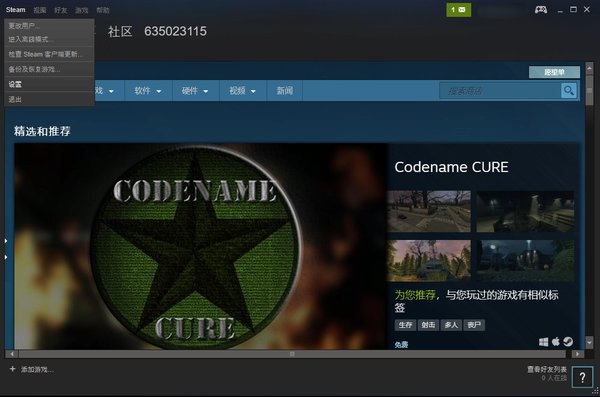Image resolution: width=600 pixels, height=397 pixels.
Task: Click 添加游戏... at the bottom left
Action: coord(37,369)
